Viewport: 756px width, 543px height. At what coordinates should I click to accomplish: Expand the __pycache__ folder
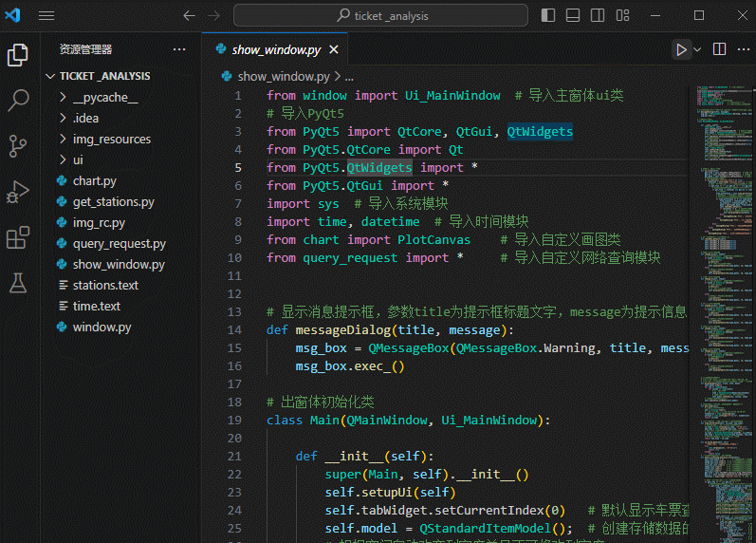pyautogui.click(x=105, y=98)
